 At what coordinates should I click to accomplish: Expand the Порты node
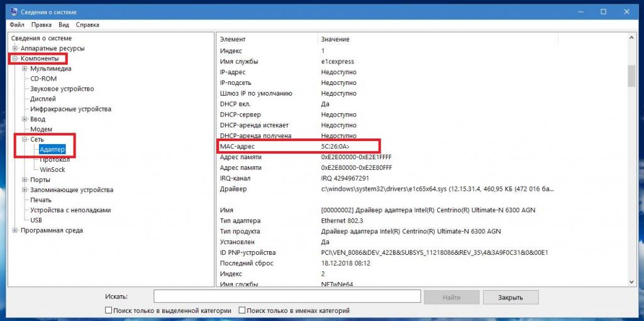25,179
